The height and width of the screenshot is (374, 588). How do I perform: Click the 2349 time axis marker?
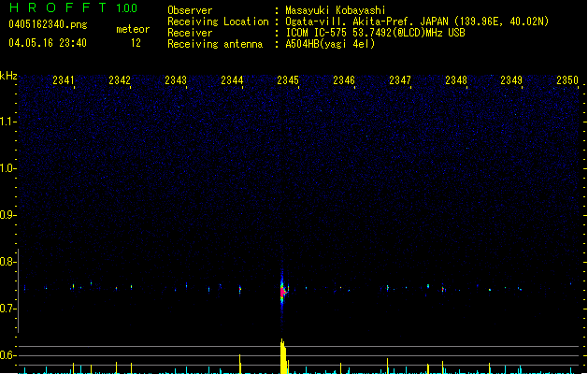click(511, 80)
